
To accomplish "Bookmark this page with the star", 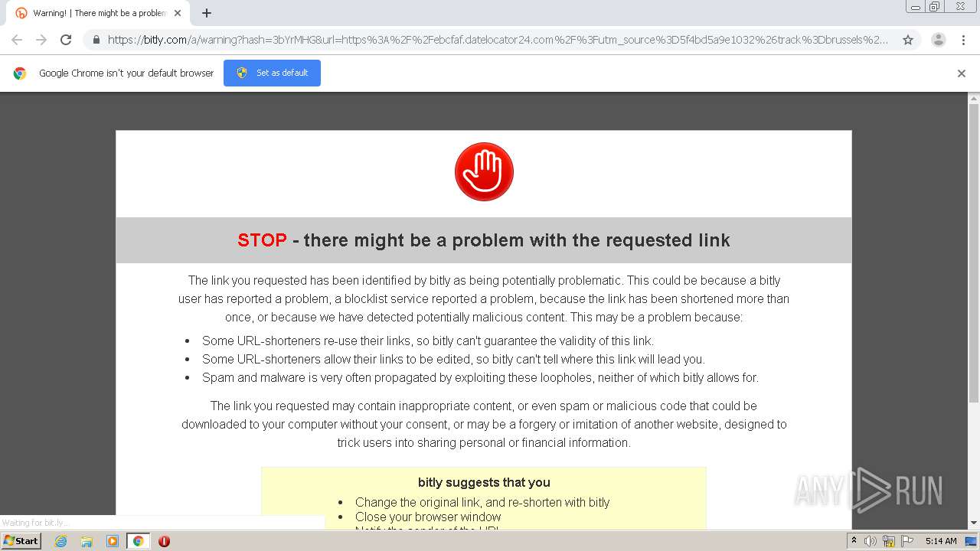I will [908, 40].
